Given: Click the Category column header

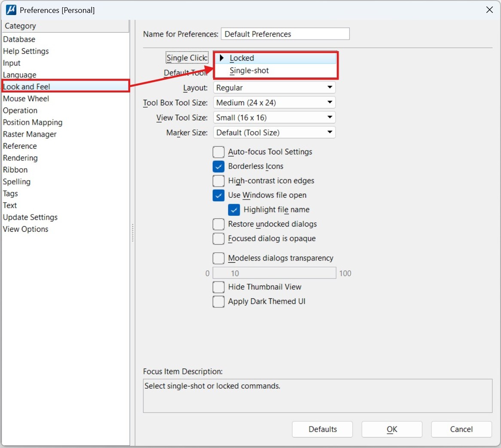Looking at the screenshot, I should click(x=65, y=26).
